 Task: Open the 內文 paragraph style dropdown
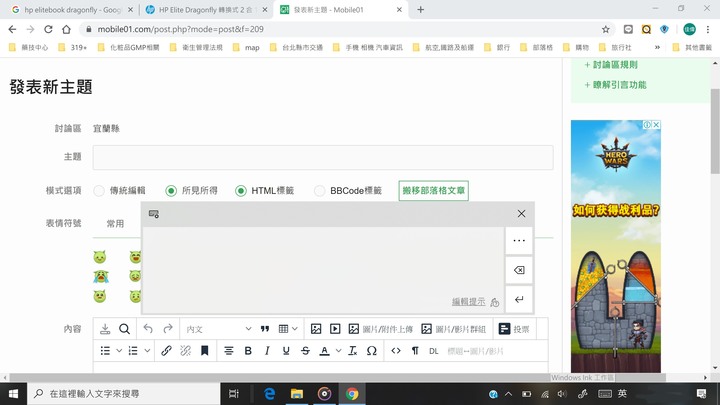(219, 329)
